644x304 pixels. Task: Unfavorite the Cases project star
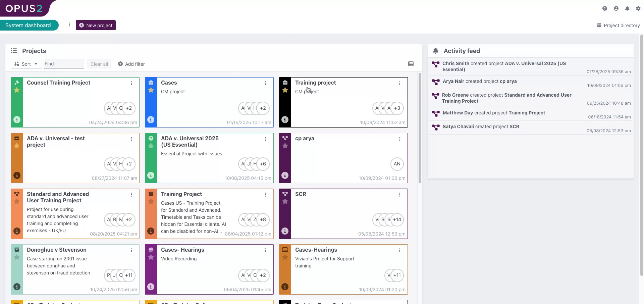151,90
